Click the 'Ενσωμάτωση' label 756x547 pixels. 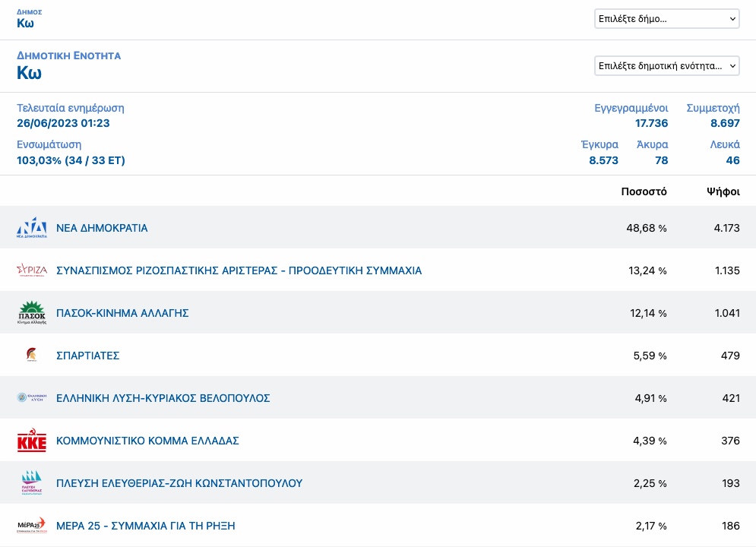[x=49, y=144]
